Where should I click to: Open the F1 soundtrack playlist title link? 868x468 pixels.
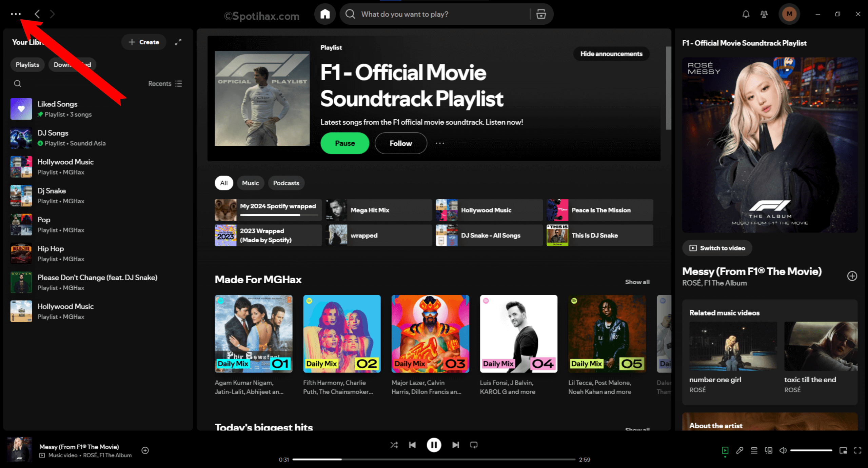[412, 85]
